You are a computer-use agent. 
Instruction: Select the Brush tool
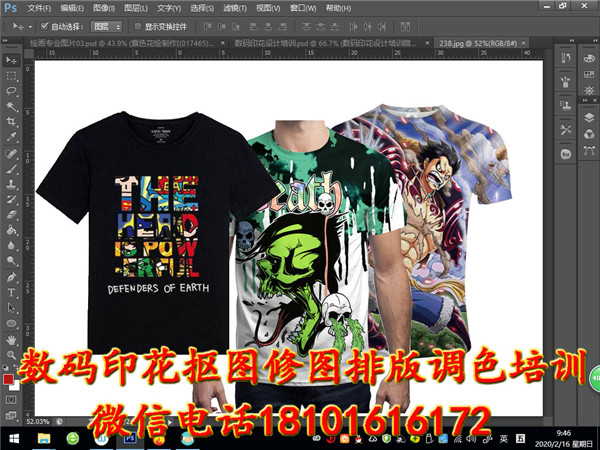tap(11, 169)
